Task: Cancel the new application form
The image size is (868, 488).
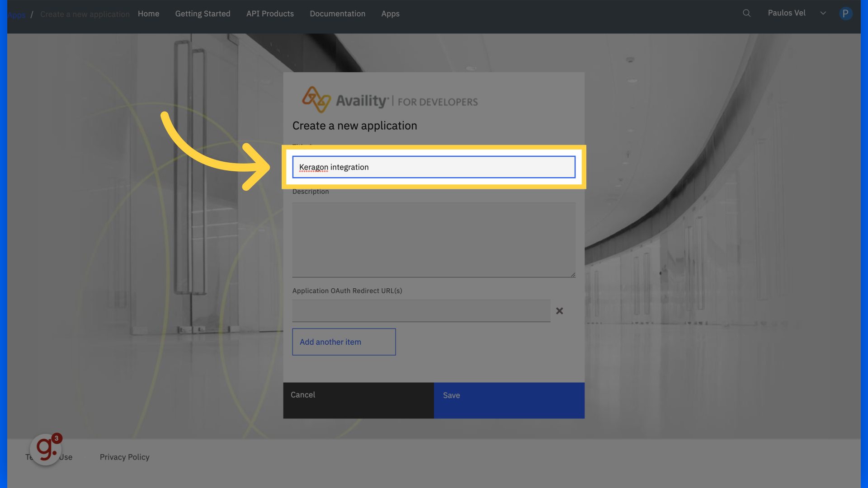Action: [359, 400]
